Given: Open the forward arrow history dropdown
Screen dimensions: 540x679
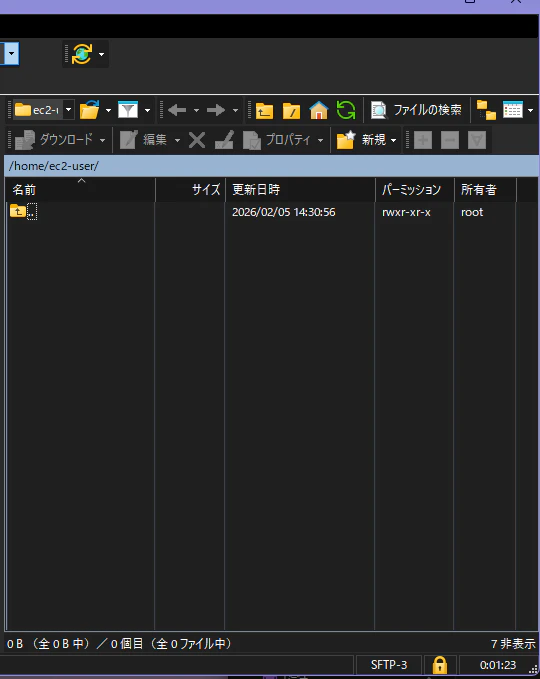Looking at the screenshot, I should [x=235, y=110].
